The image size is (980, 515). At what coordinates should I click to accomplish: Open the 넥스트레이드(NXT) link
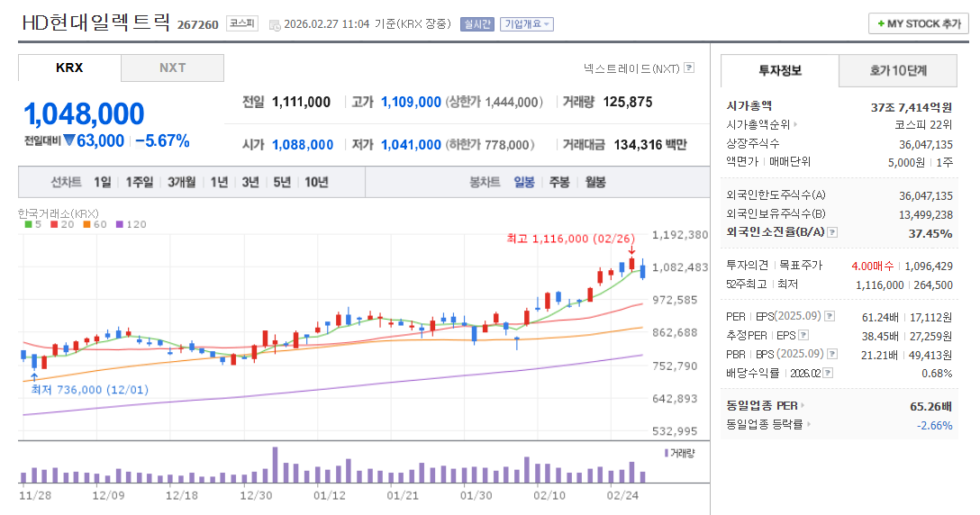[631, 68]
